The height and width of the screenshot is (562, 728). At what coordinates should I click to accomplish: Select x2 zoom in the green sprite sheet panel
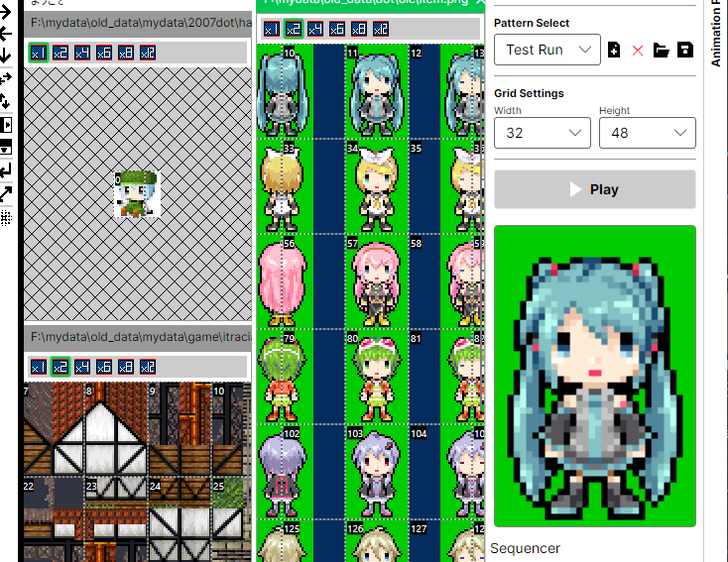294,29
